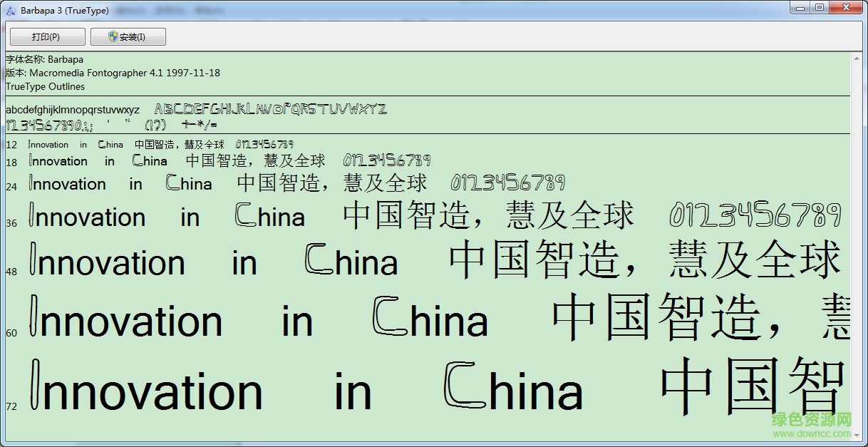The image size is (868, 447).
Task: Minimize the Barbapa font viewer window
Action: (x=800, y=7)
